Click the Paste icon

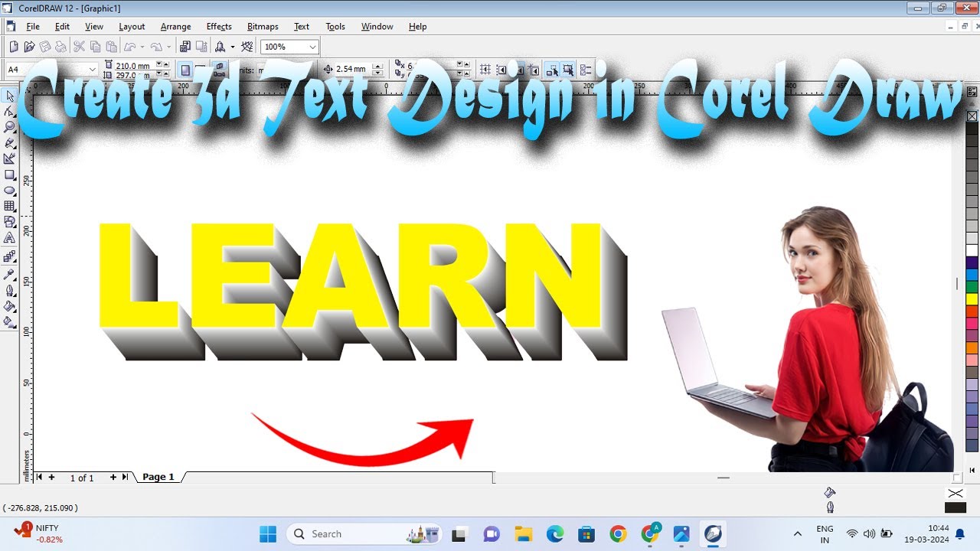tap(111, 47)
